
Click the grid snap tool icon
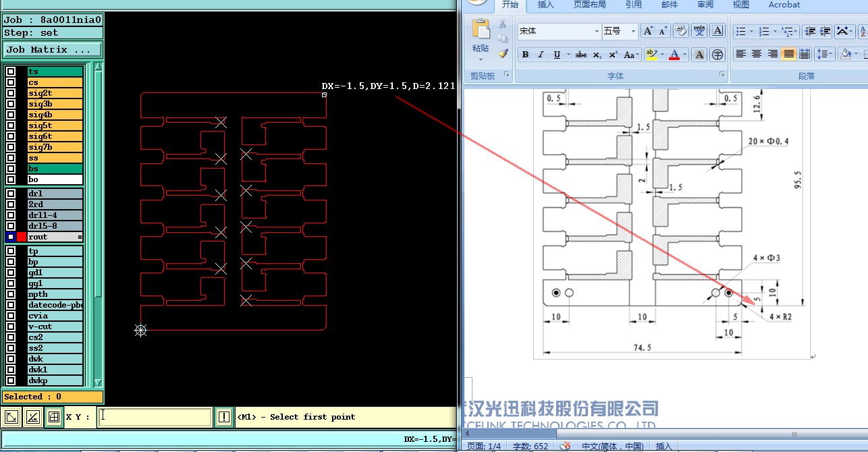tap(53, 417)
